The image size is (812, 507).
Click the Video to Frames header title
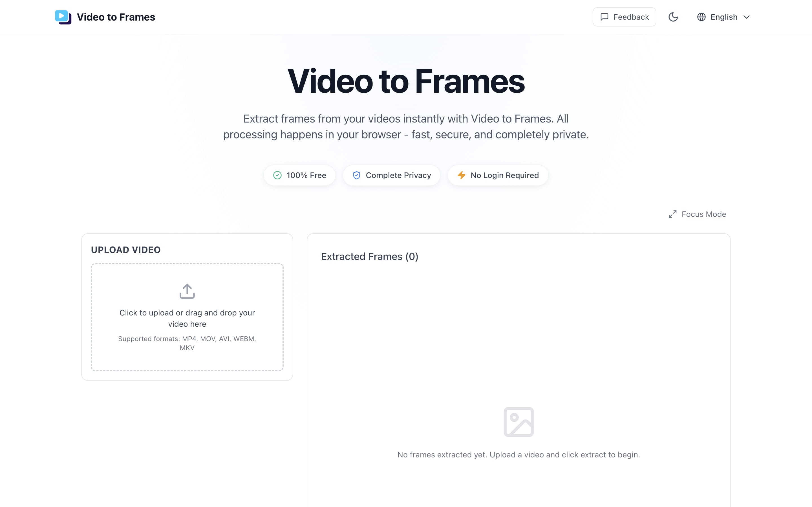116,17
